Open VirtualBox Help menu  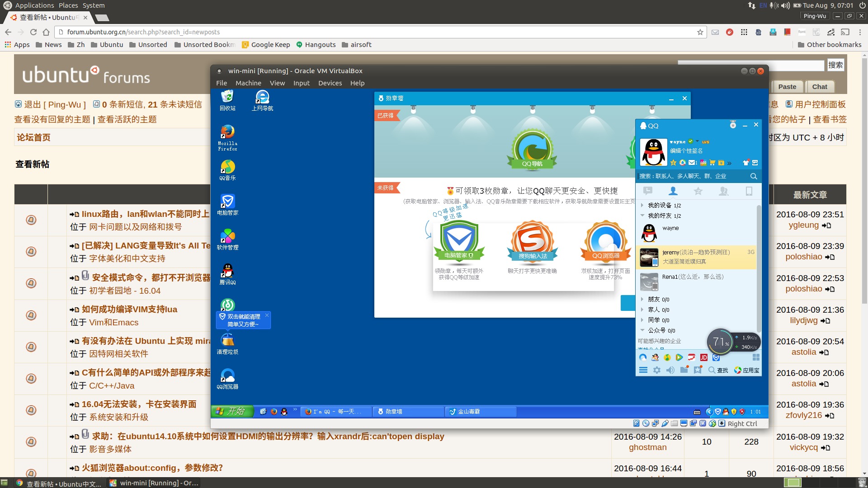click(357, 83)
